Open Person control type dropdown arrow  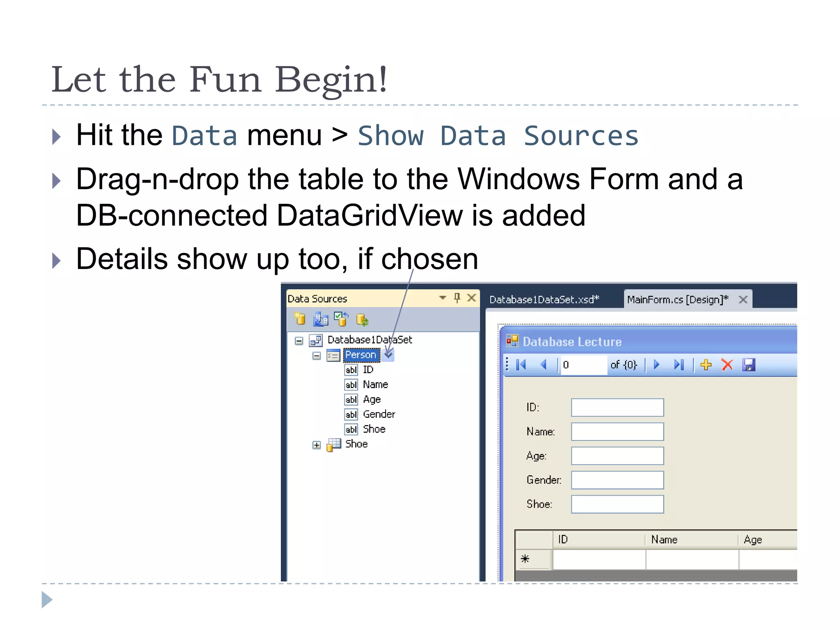pyautogui.click(x=388, y=355)
